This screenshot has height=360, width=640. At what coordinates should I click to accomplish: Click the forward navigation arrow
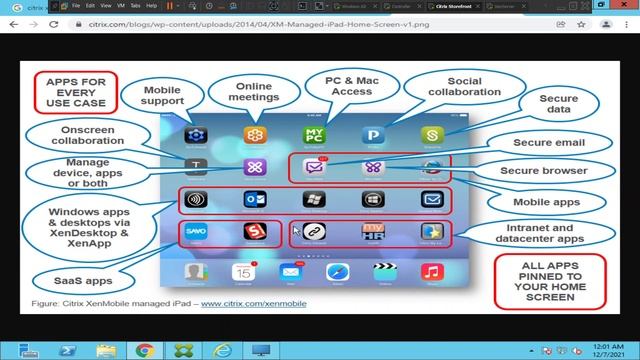coord(34,24)
